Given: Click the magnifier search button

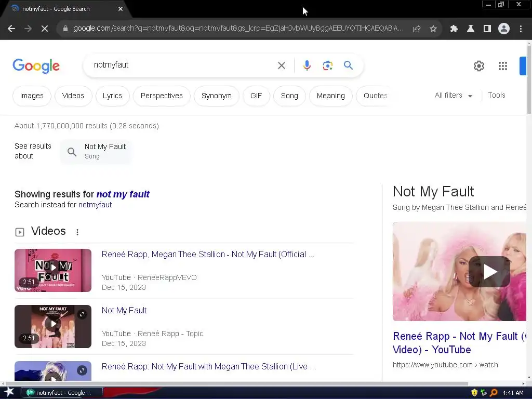Looking at the screenshot, I should tap(348, 65).
